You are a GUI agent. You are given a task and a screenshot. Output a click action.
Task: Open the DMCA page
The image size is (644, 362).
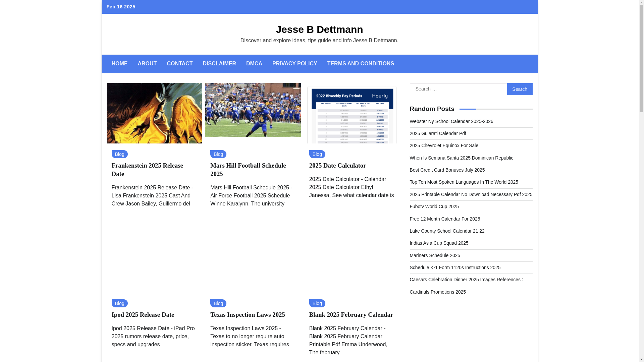254,64
